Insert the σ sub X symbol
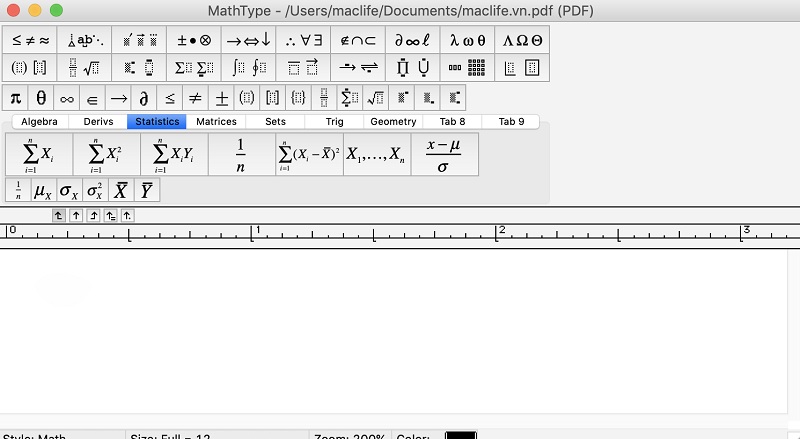This screenshot has width=800, height=439. [69, 190]
